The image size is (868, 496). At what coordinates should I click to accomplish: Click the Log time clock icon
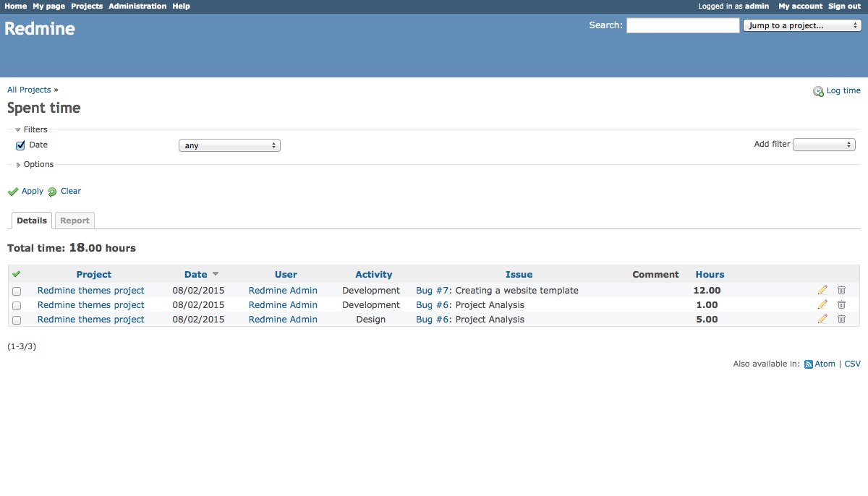tap(818, 91)
